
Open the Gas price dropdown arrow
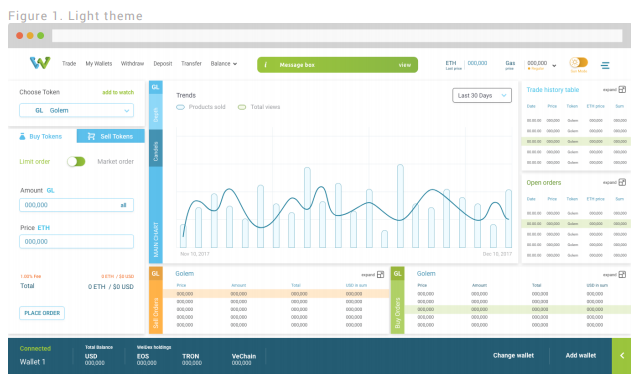[x=554, y=65]
